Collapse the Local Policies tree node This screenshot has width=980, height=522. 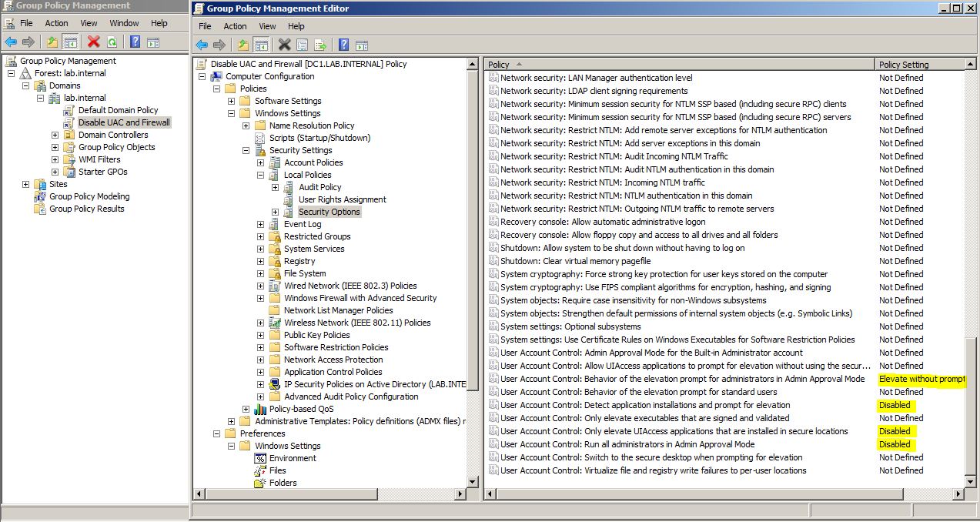click(260, 175)
